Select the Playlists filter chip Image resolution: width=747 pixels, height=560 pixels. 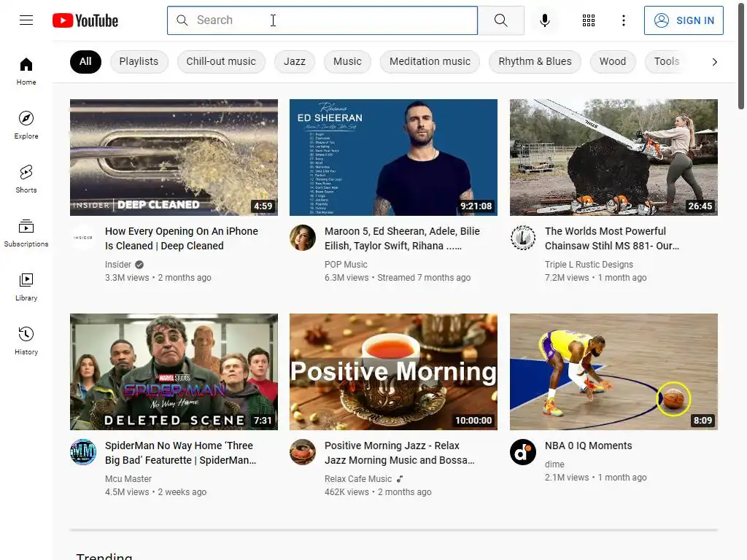tap(139, 61)
